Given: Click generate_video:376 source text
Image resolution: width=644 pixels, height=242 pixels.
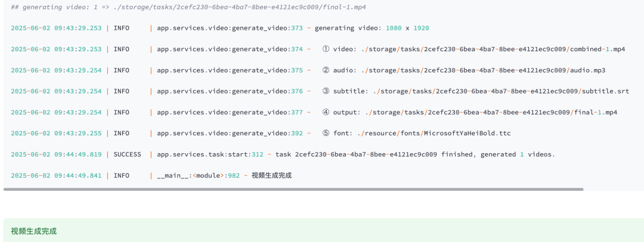Looking at the screenshot, I should pyautogui.click(x=267, y=91).
